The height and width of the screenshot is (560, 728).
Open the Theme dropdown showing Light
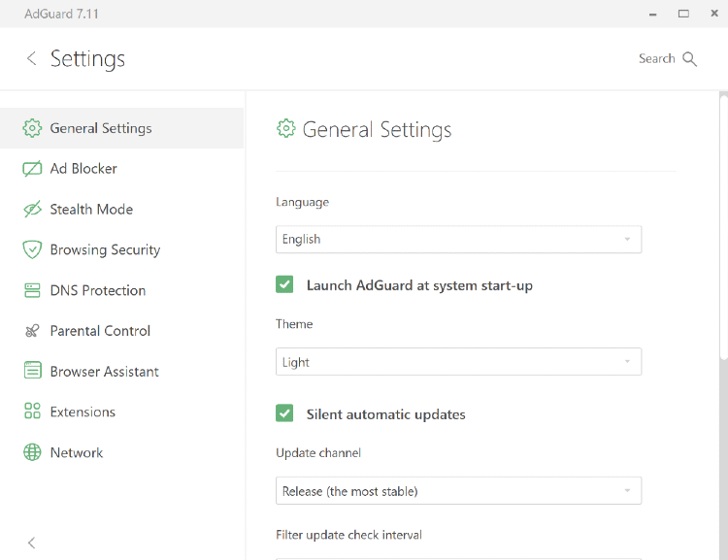[x=459, y=362]
